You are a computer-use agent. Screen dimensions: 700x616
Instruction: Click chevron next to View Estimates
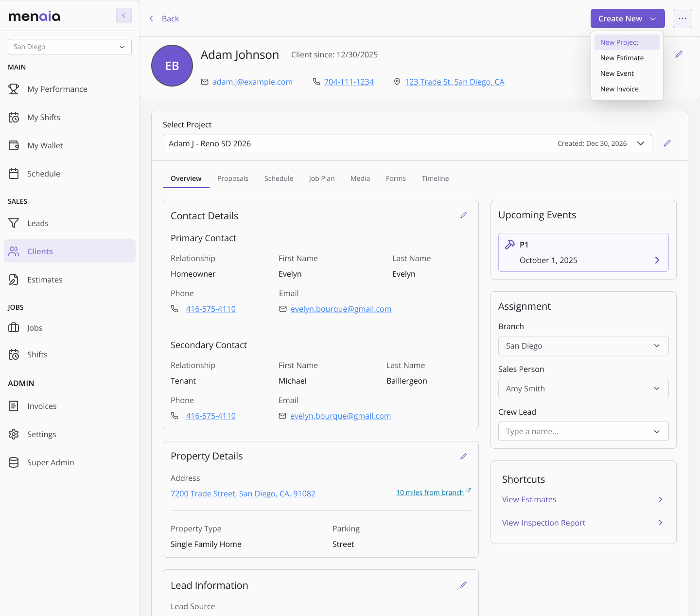click(661, 499)
